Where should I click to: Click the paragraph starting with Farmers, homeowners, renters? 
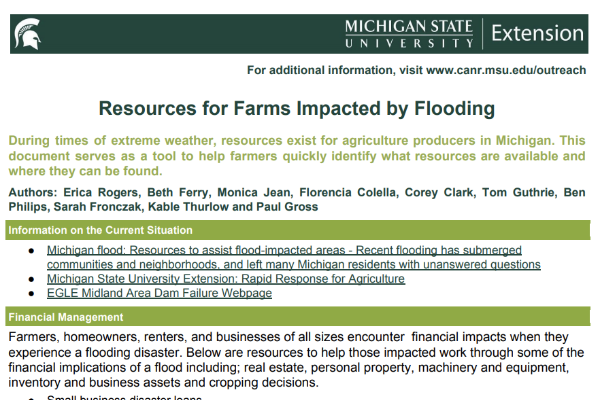point(296,359)
